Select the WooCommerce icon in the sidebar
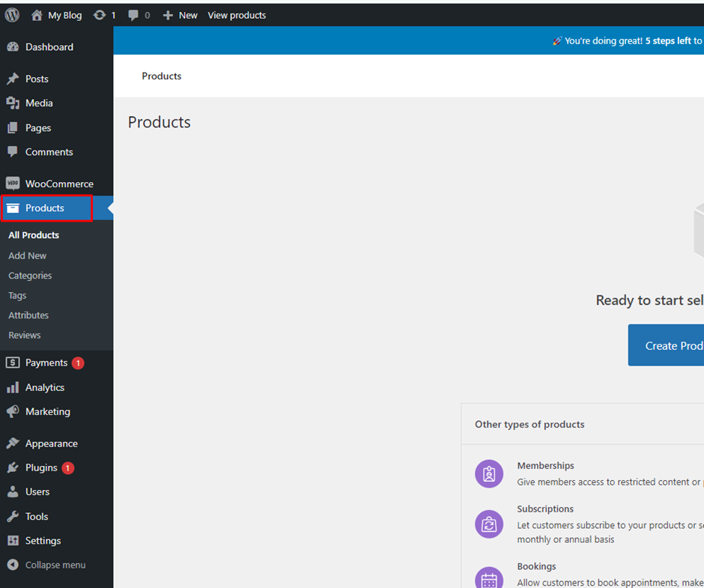The width and height of the screenshot is (704, 588). click(x=12, y=183)
